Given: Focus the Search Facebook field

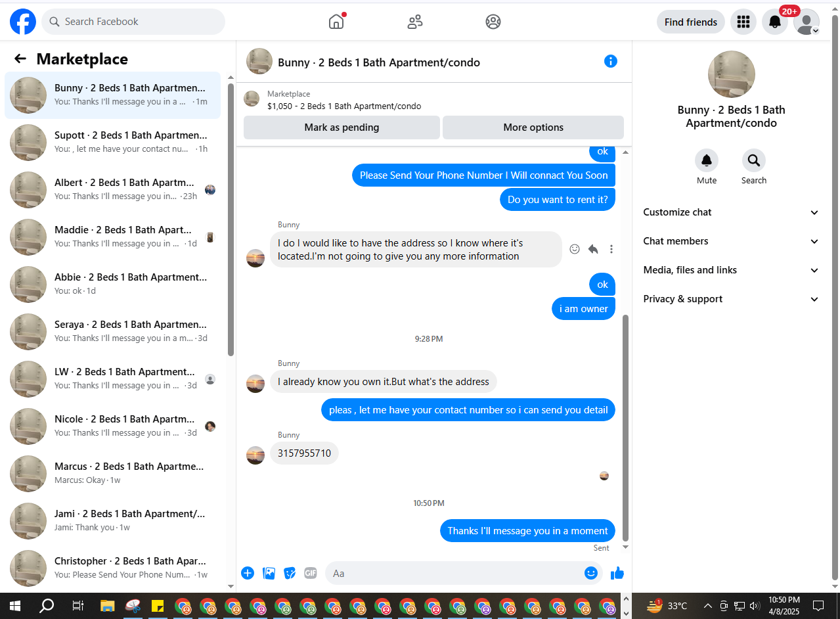Looking at the screenshot, I should 133,22.
